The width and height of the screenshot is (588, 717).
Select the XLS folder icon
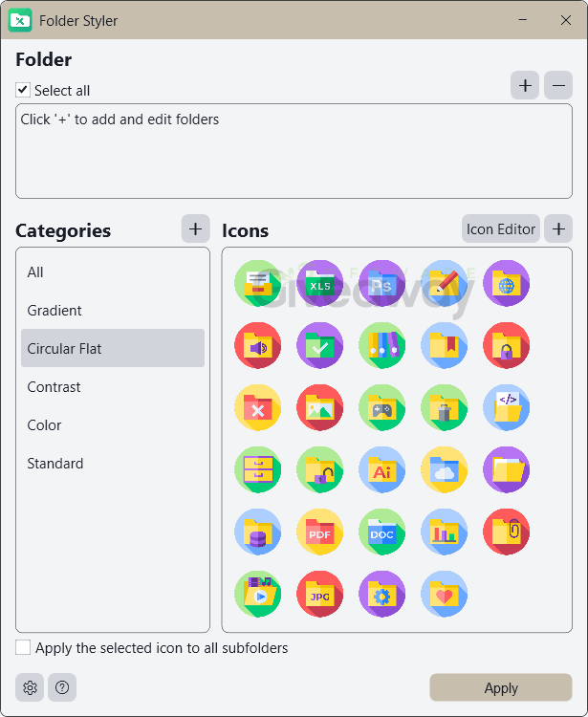click(320, 283)
